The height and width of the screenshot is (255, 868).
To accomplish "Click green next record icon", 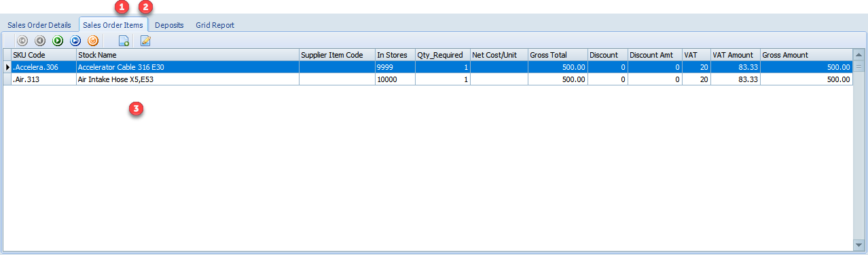I will pyautogui.click(x=58, y=41).
